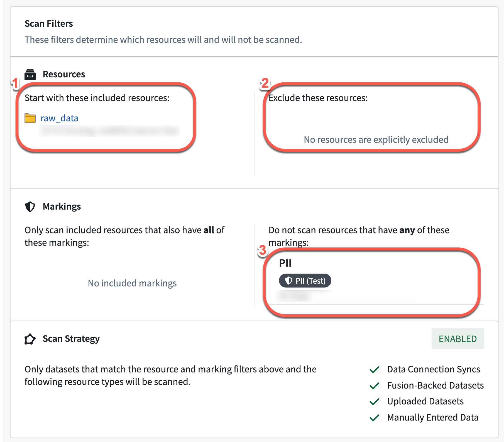Select the Resources section header
504x442 pixels.
[64, 74]
